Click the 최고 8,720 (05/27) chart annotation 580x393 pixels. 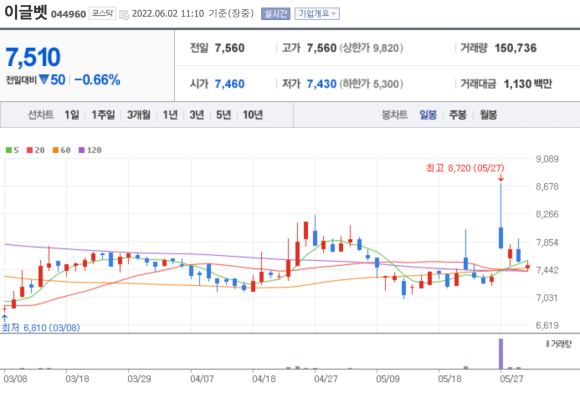point(465,168)
